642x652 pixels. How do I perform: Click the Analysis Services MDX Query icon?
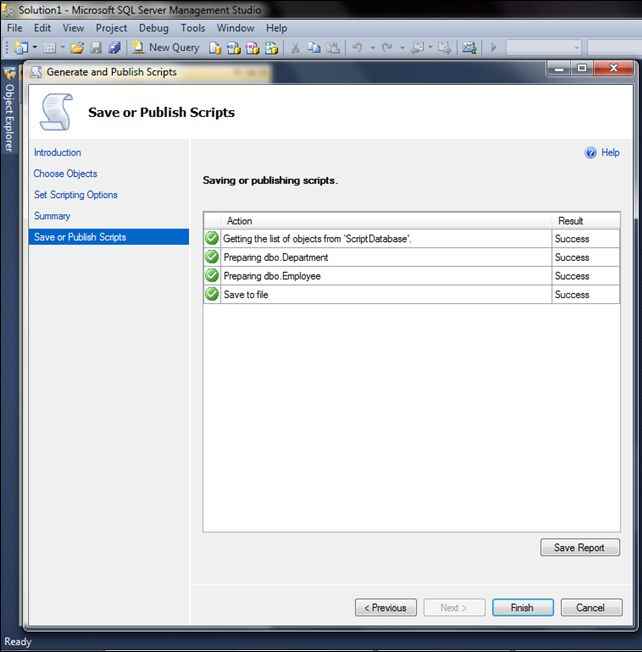coord(234,48)
